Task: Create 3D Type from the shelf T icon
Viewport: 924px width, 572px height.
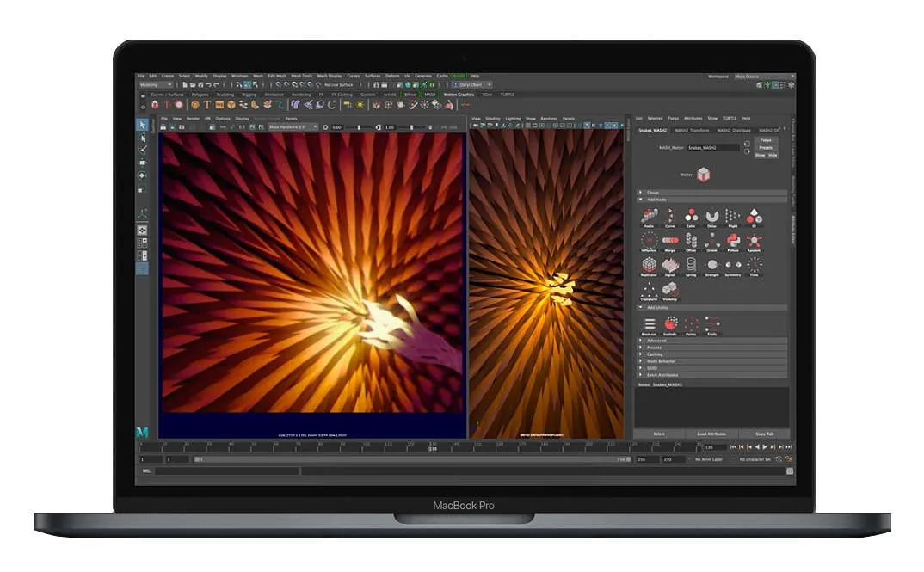Action: [206, 105]
